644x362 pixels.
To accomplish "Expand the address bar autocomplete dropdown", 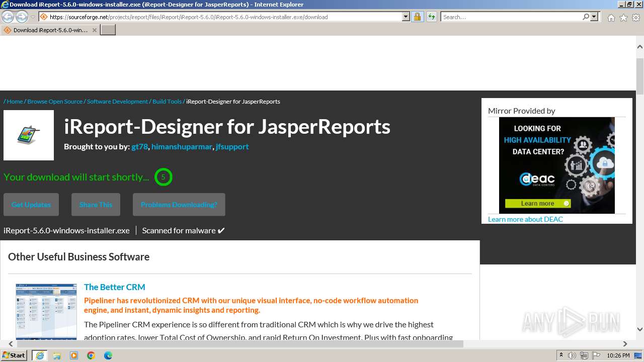I will coord(406,17).
